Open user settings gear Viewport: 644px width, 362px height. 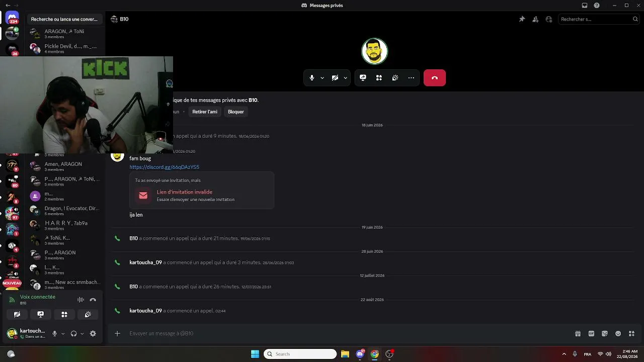(93, 333)
